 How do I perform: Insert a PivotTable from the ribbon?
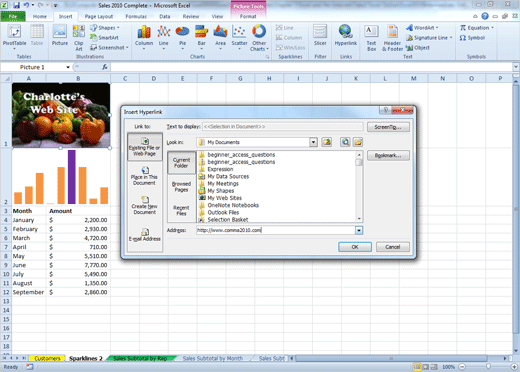14,37
